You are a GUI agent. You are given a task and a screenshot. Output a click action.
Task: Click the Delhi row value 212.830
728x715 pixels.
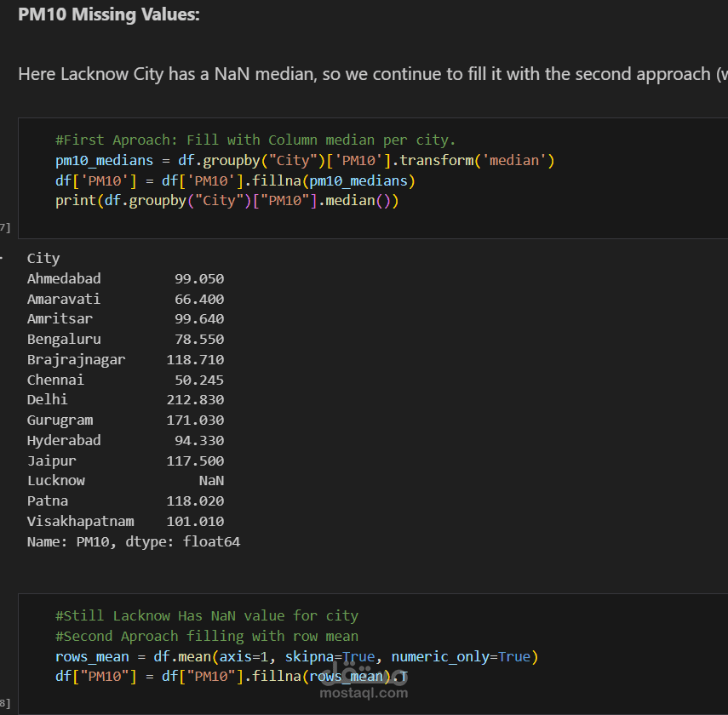(x=195, y=399)
